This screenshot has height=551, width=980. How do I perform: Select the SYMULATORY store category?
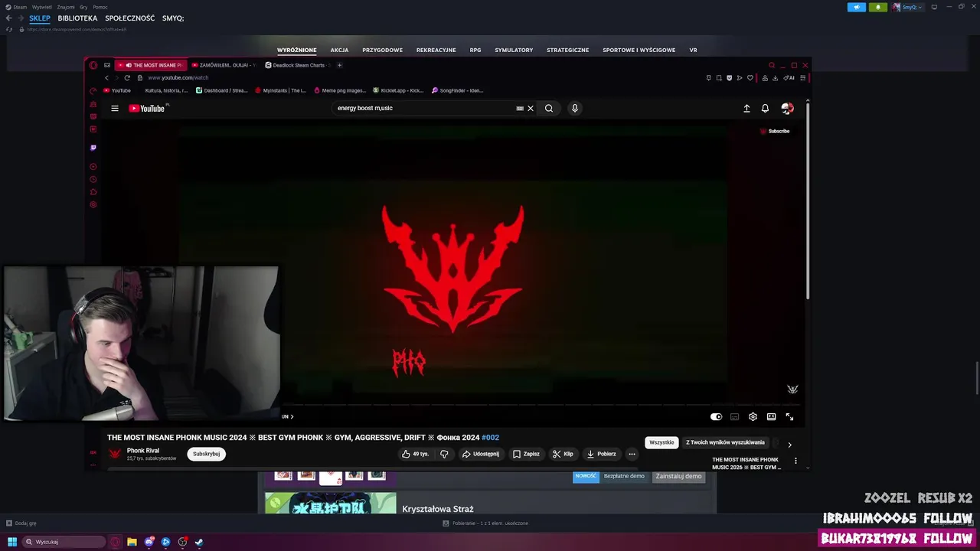[x=514, y=50]
